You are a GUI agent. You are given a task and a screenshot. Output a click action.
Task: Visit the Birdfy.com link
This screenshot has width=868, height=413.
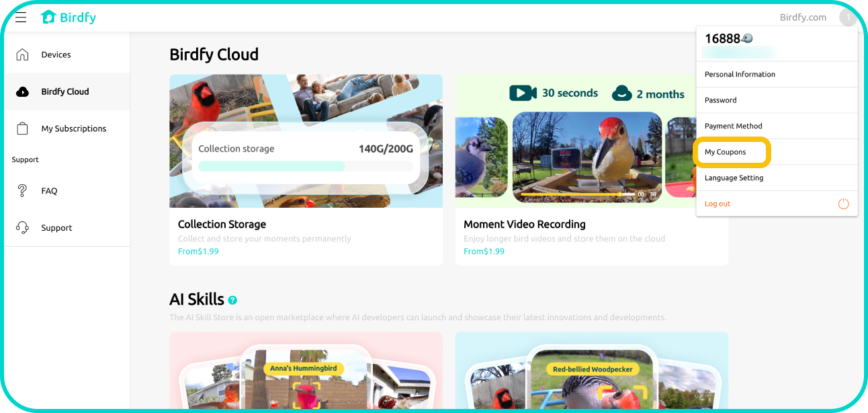803,17
